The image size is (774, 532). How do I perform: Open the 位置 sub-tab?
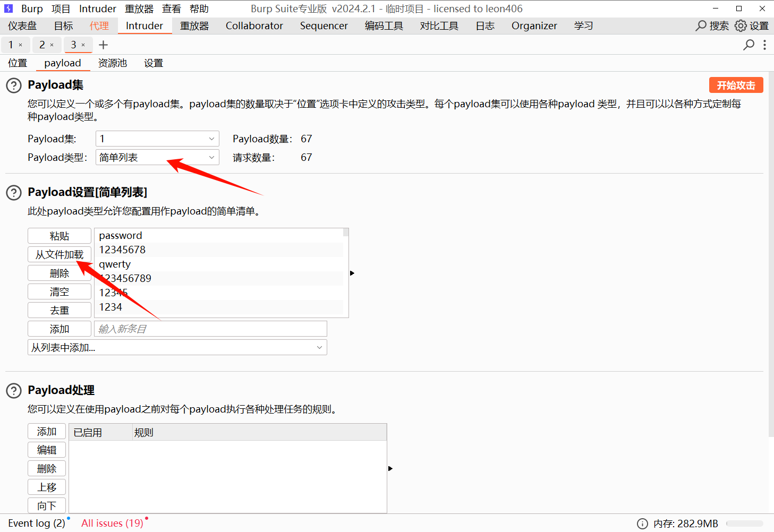pos(18,63)
